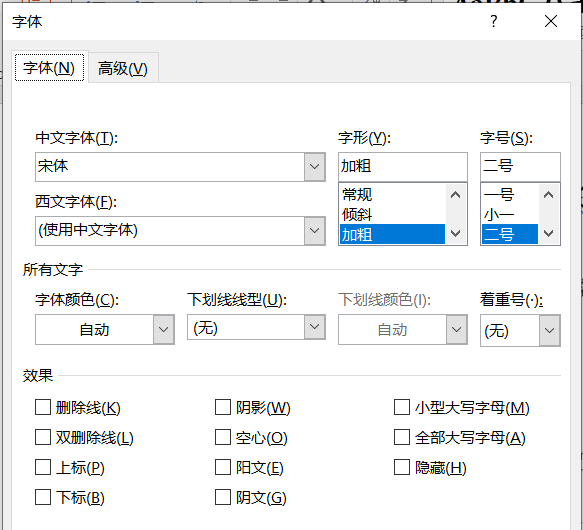Enable the 下标(B) checkbox
The image size is (583, 530).
click(x=43, y=497)
